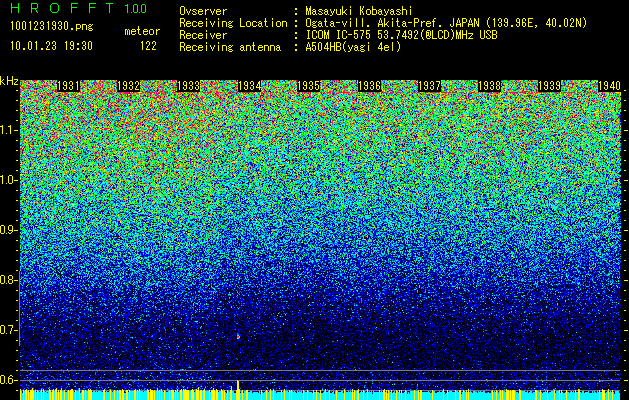Select the 0.8 frequency axis label
Image resolution: width=629 pixels, height=400 pixels.
pos(8,280)
